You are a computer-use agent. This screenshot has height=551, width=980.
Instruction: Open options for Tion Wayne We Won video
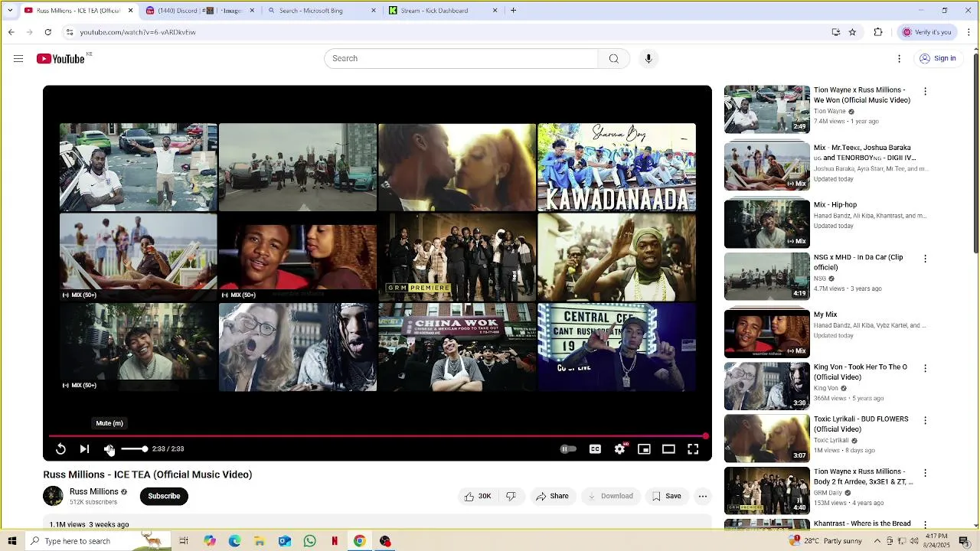tap(925, 91)
